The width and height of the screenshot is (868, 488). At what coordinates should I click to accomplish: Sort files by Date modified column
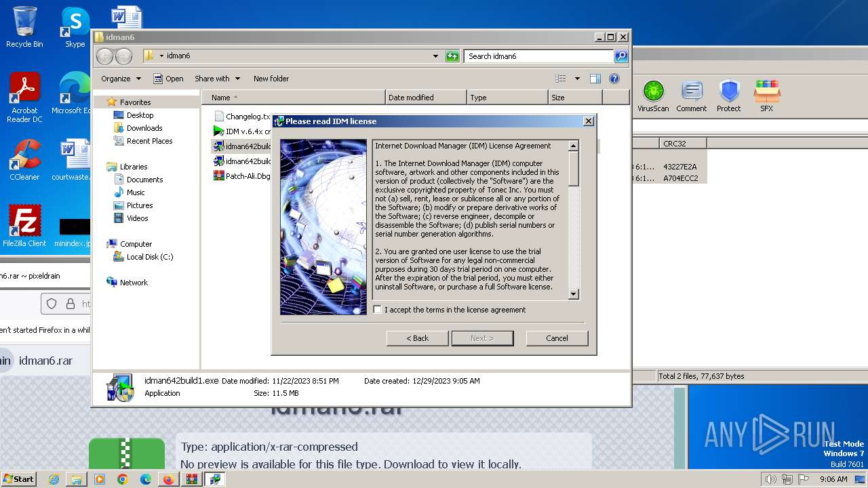coord(426,98)
